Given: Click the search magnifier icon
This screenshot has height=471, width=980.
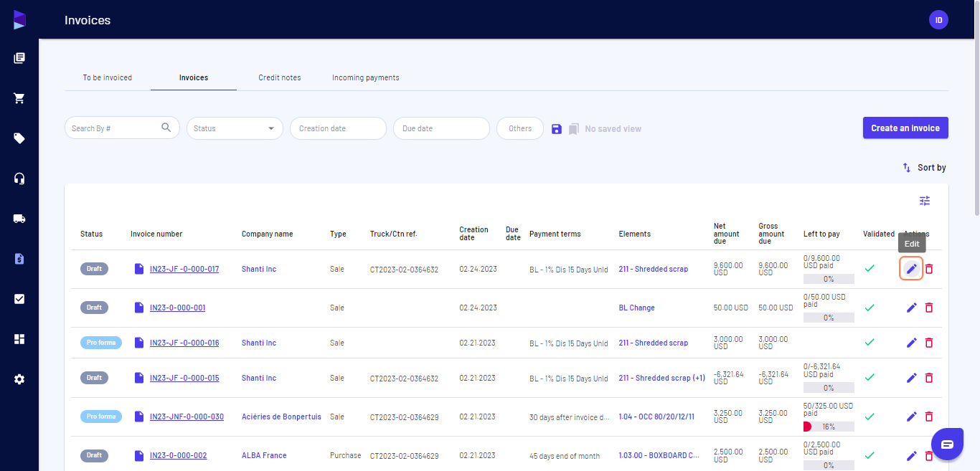Looking at the screenshot, I should [x=166, y=128].
